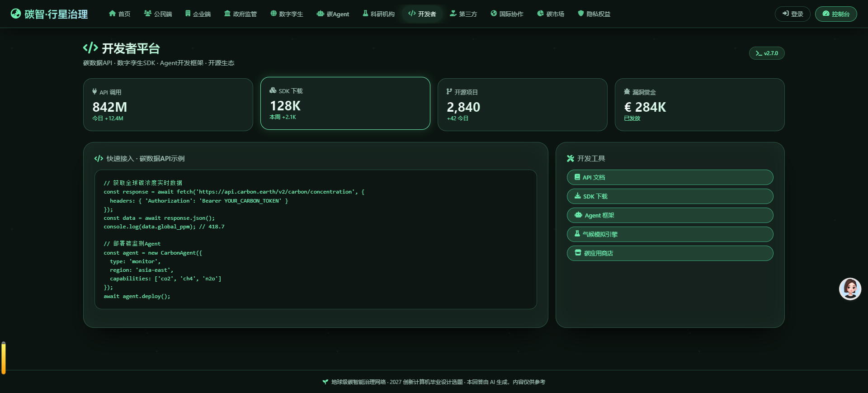The height and width of the screenshot is (393, 868).
Task: Open the 企业端 nav item
Action: click(x=198, y=14)
